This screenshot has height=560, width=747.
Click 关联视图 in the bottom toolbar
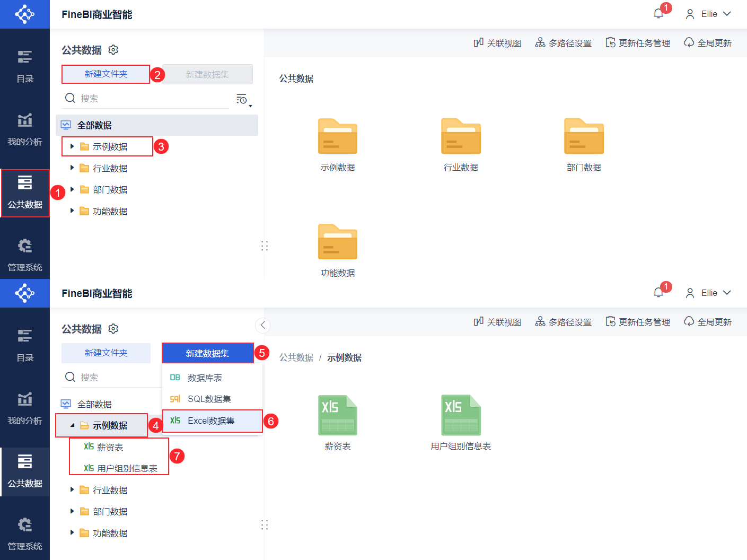coord(497,322)
